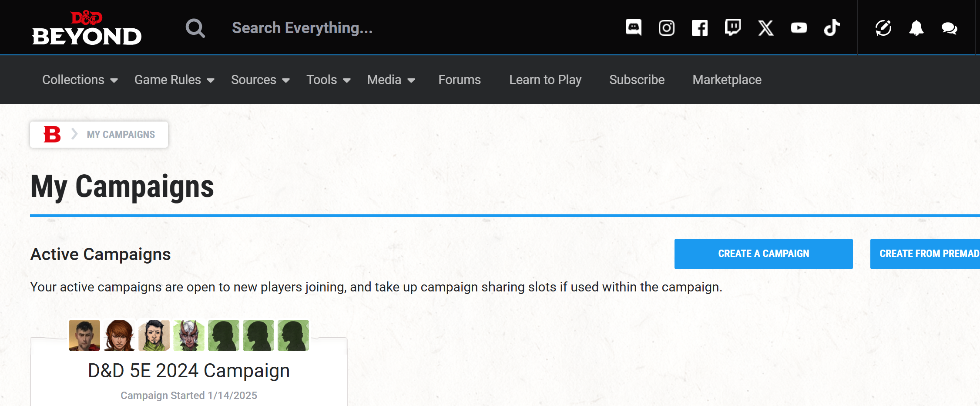980x406 pixels.
Task: Open the notifications bell
Action: tap(916, 28)
